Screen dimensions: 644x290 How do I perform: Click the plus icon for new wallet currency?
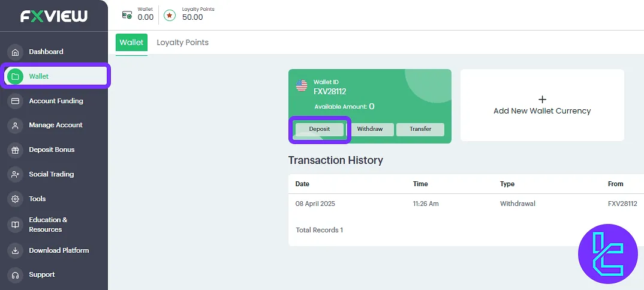pos(542,99)
